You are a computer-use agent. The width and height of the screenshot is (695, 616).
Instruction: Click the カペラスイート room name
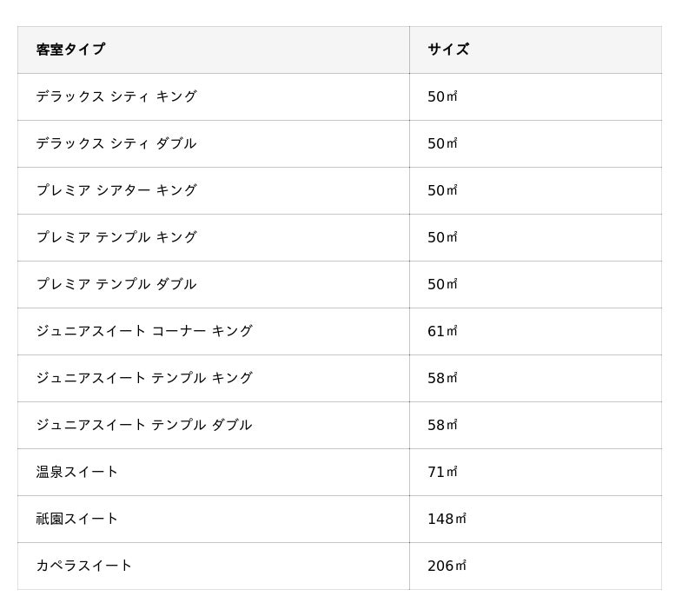pos(84,566)
